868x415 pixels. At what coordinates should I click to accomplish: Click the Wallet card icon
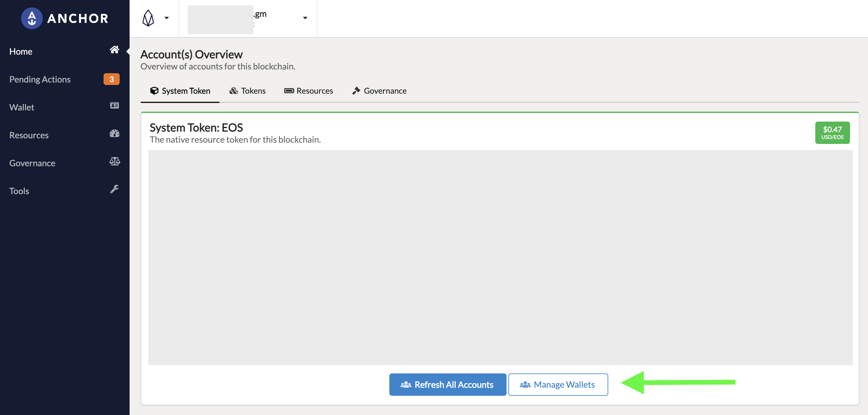tap(114, 105)
